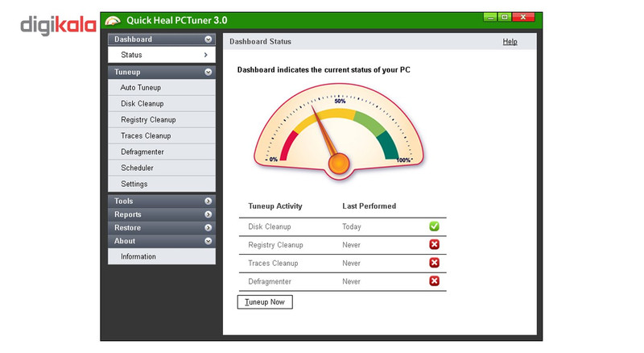This screenshot has height=353, width=644.
Task: Click the 'Today' last performed value
Action: pos(352,226)
